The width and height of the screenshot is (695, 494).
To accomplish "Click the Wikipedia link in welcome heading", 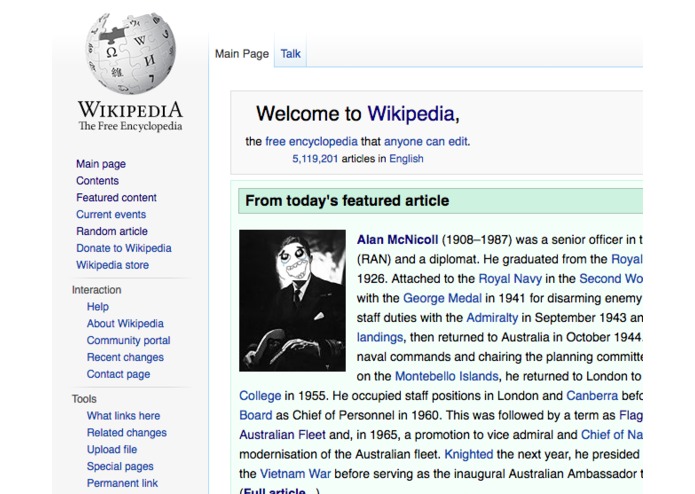I will 411,114.
